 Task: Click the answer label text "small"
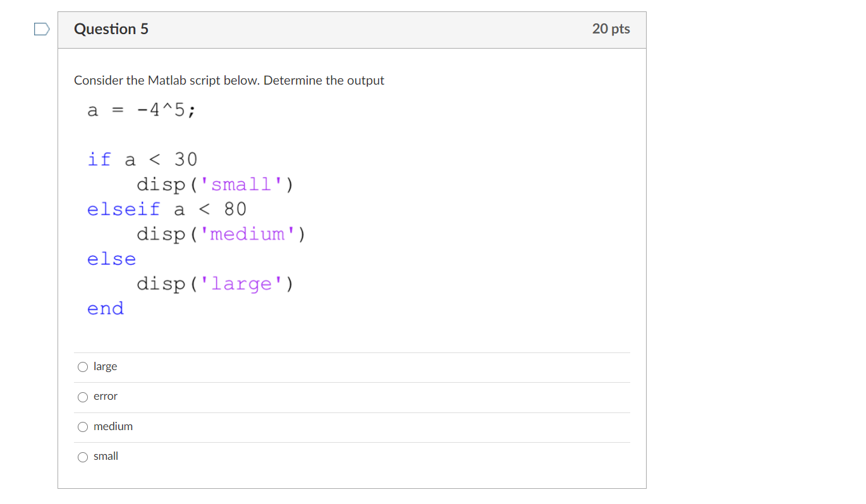tap(106, 456)
